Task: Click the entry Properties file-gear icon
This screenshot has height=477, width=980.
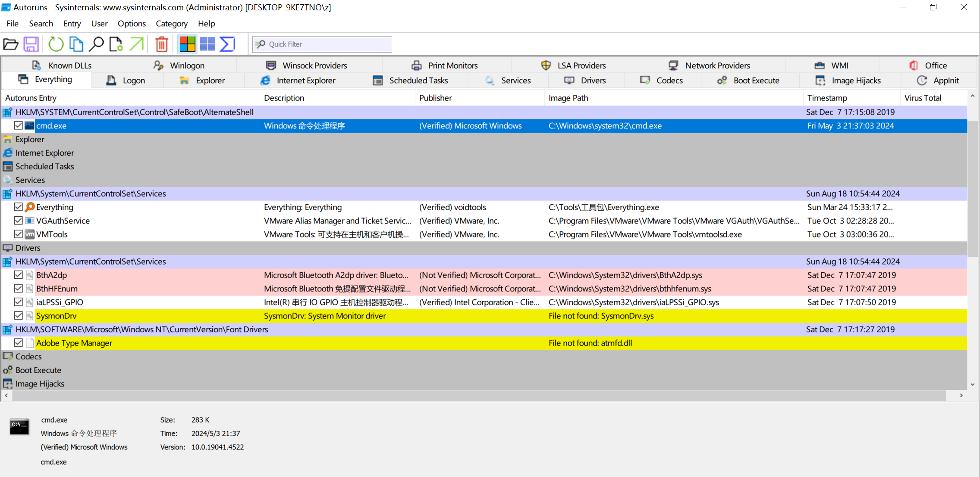Action: (116, 44)
